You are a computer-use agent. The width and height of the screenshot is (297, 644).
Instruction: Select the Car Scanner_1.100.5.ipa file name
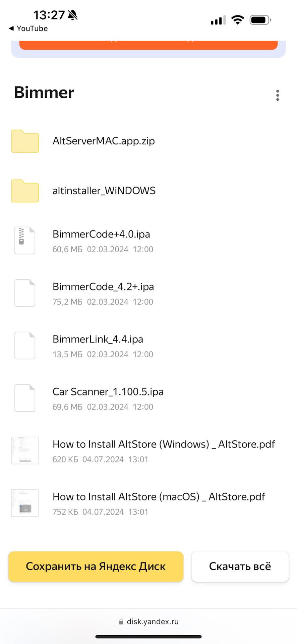(108, 392)
